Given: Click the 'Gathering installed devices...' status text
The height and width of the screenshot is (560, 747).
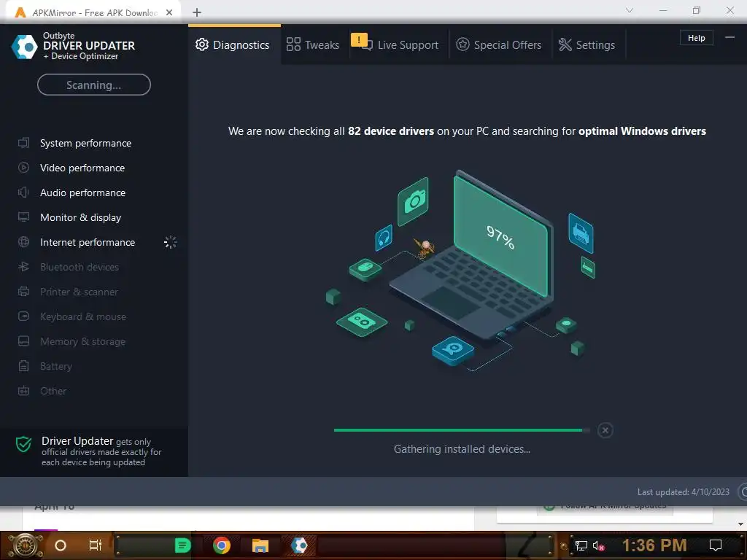Looking at the screenshot, I should pyautogui.click(x=462, y=449).
